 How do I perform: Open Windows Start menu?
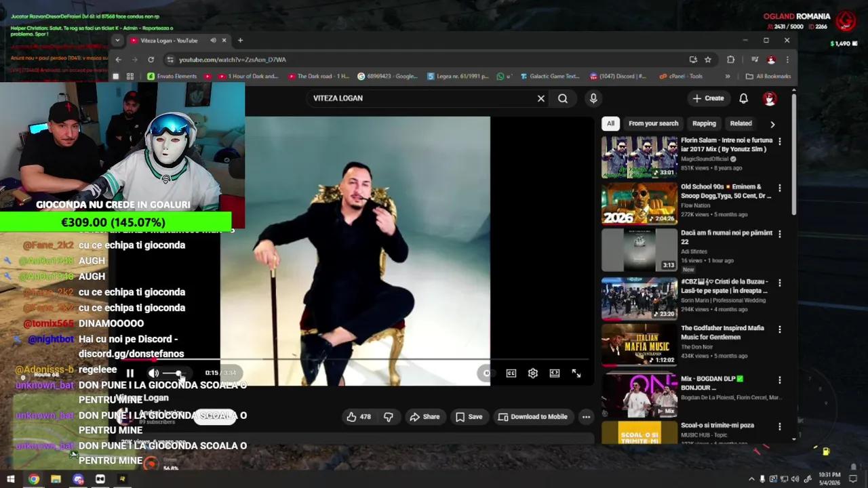[x=11, y=479]
